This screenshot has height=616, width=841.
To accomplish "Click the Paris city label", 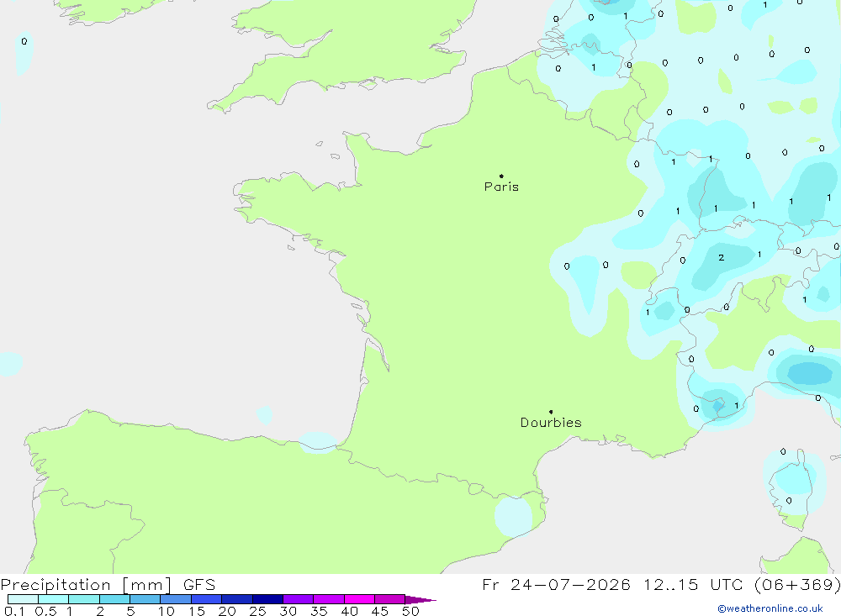I will [501, 187].
